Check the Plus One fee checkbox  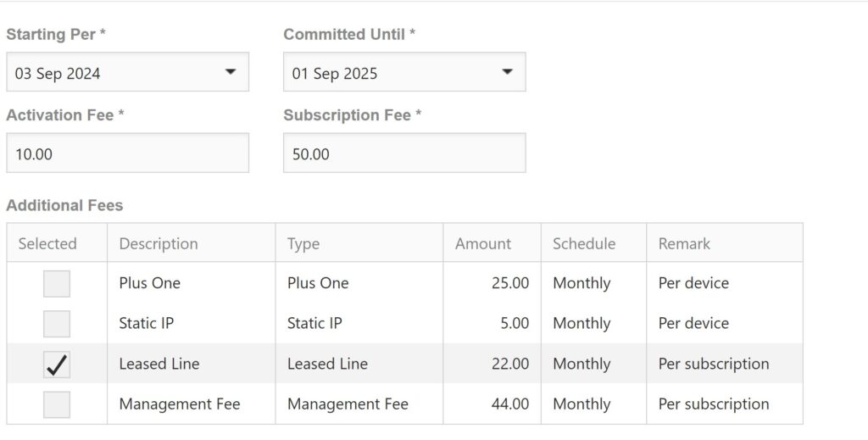point(57,283)
